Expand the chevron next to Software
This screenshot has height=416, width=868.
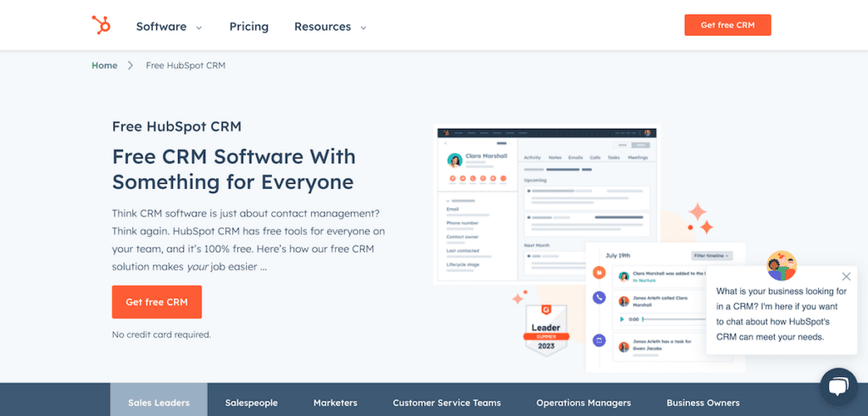pyautogui.click(x=198, y=27)
